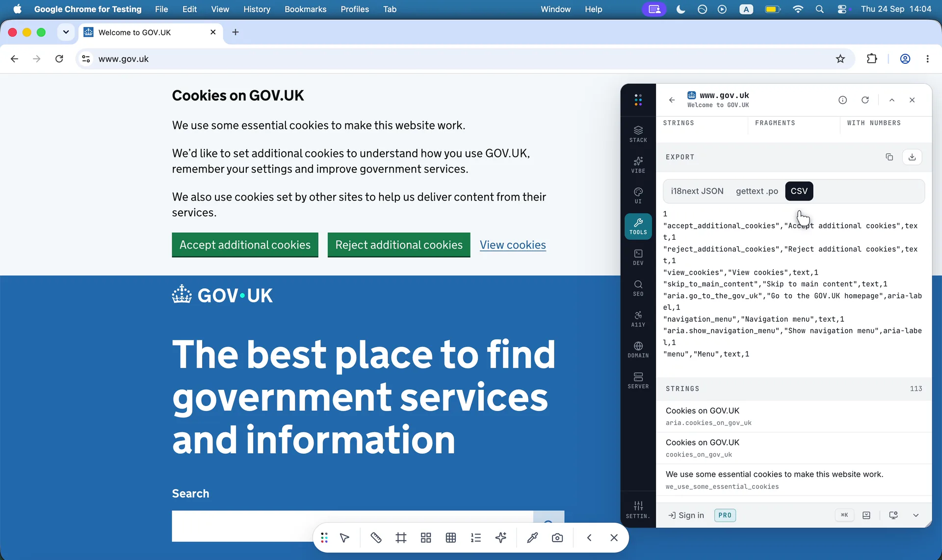
Task: Open the SEO search panel
Action: [x=638, y=288]
